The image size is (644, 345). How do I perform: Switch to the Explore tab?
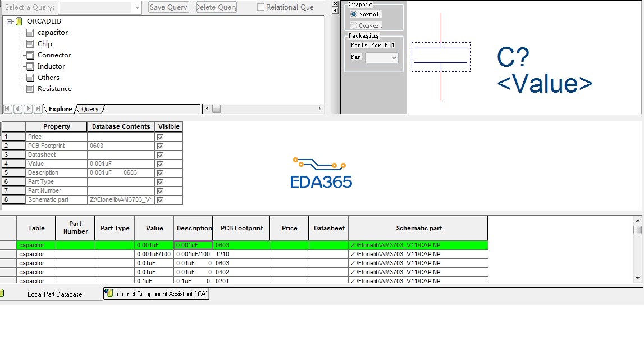click(x=61, y=109)
